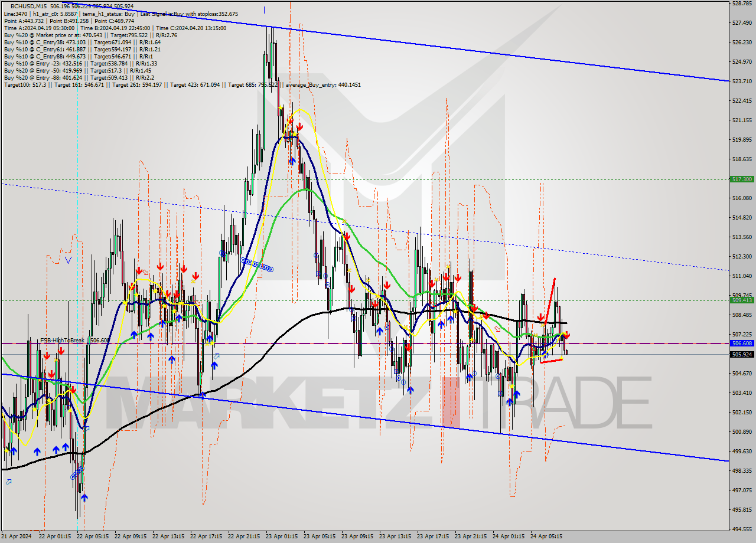Click the 'Buy %20 @ Entry -50: 419.969' line
The height and width of the screenshot is (543, 756).
pos(77,70)
